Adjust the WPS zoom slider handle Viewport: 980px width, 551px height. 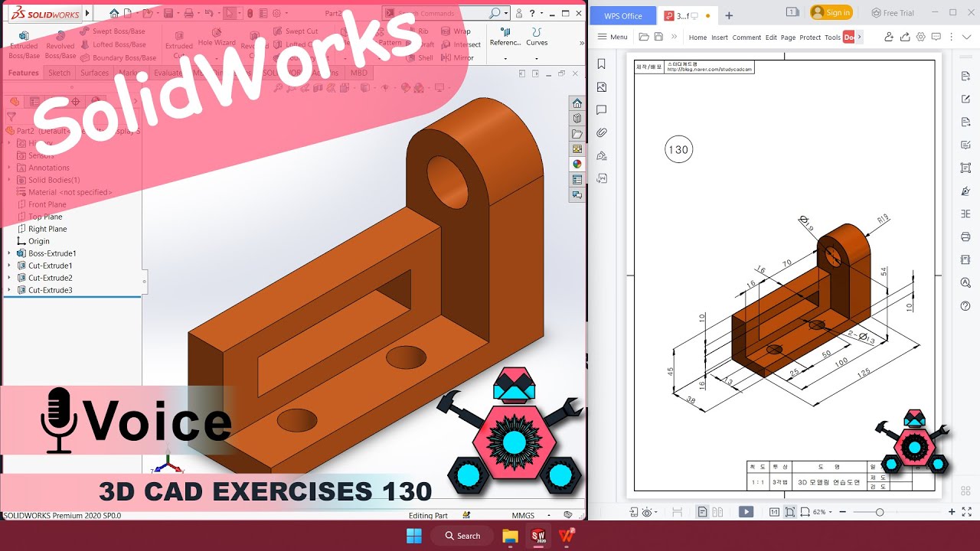880,512
